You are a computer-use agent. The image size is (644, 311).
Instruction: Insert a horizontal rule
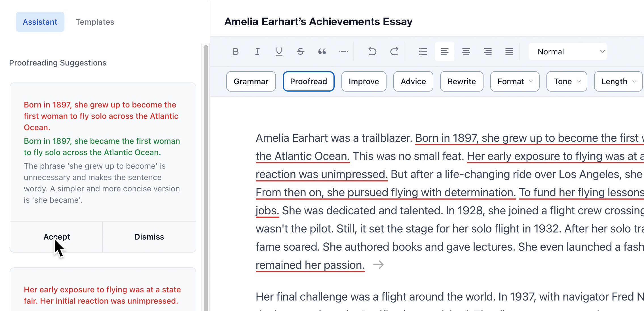click(343, 52)
